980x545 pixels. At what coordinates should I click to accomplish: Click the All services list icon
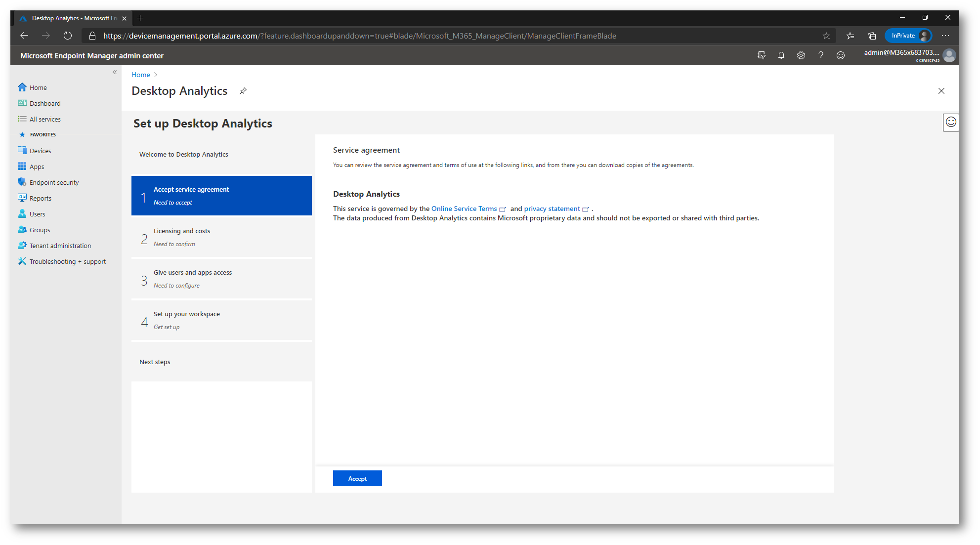point(22,119)
